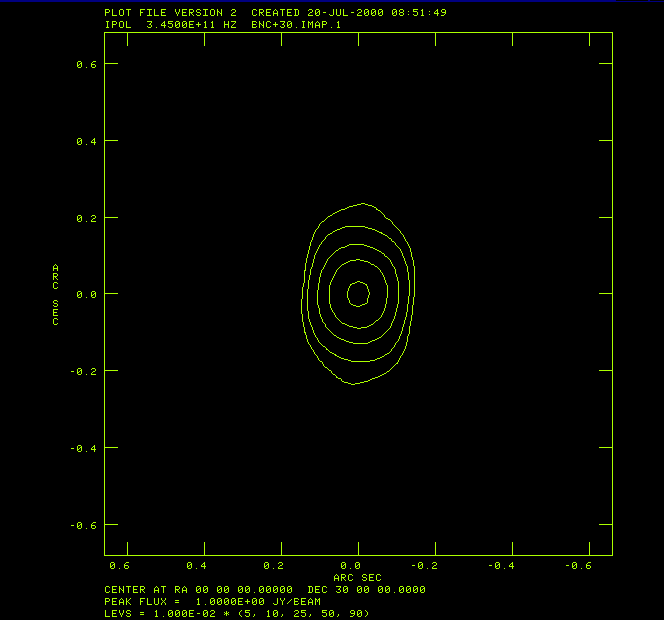Click the innermost 90% contour at plot center
Image resolution: width=664 pixels, height=620 pixels.
tap(358, 293)
